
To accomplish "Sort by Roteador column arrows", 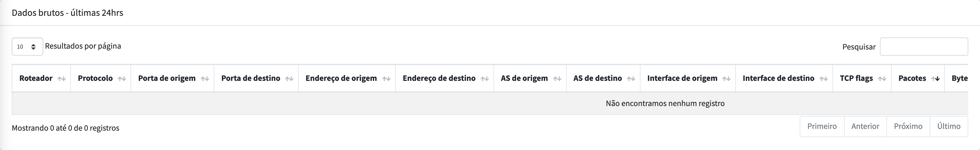I will coord(62,79).
